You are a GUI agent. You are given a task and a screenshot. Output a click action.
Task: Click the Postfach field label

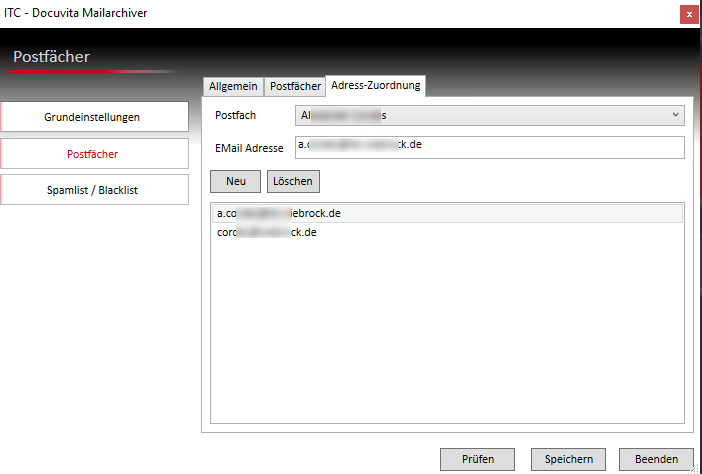(x=235, y=116)
